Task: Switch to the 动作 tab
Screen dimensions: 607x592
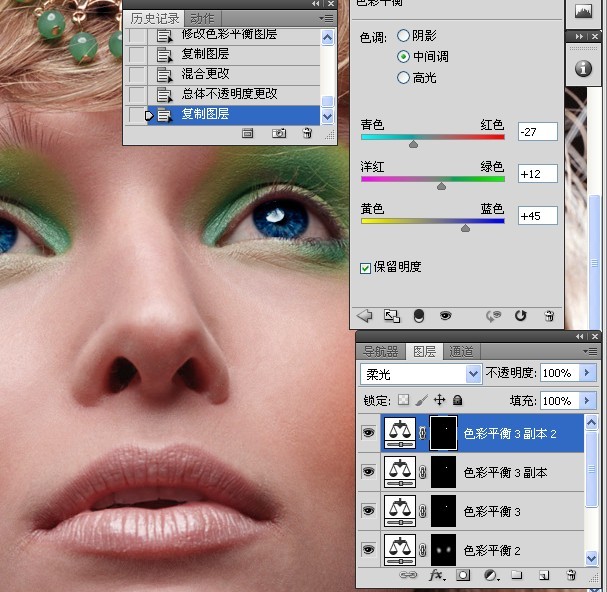Action: point(202,18)
